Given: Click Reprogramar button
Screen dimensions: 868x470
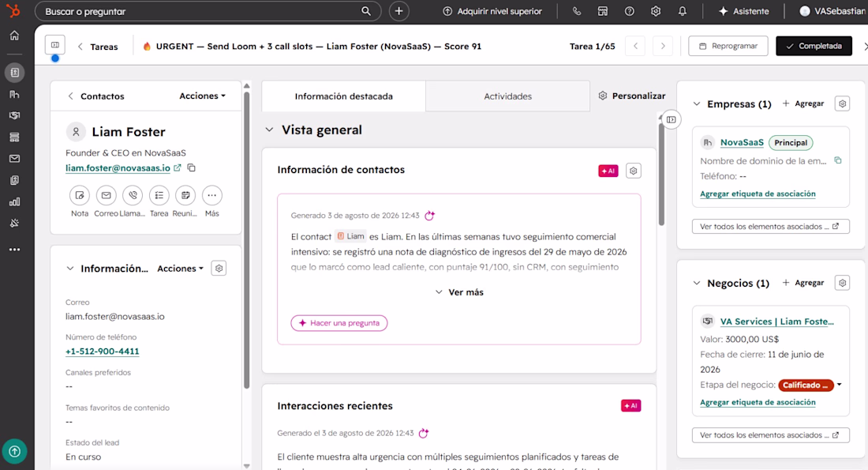Looking at the screenshot, I should tap(728, 46).
